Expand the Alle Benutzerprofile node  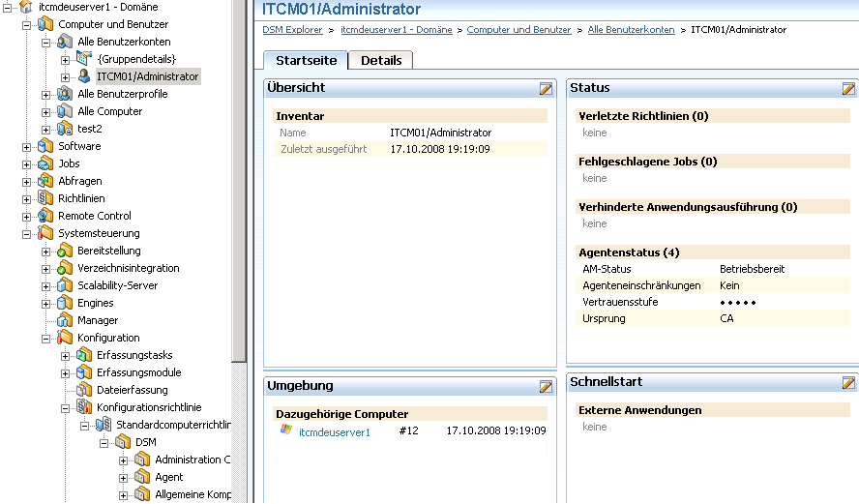[x=46, y=95]
